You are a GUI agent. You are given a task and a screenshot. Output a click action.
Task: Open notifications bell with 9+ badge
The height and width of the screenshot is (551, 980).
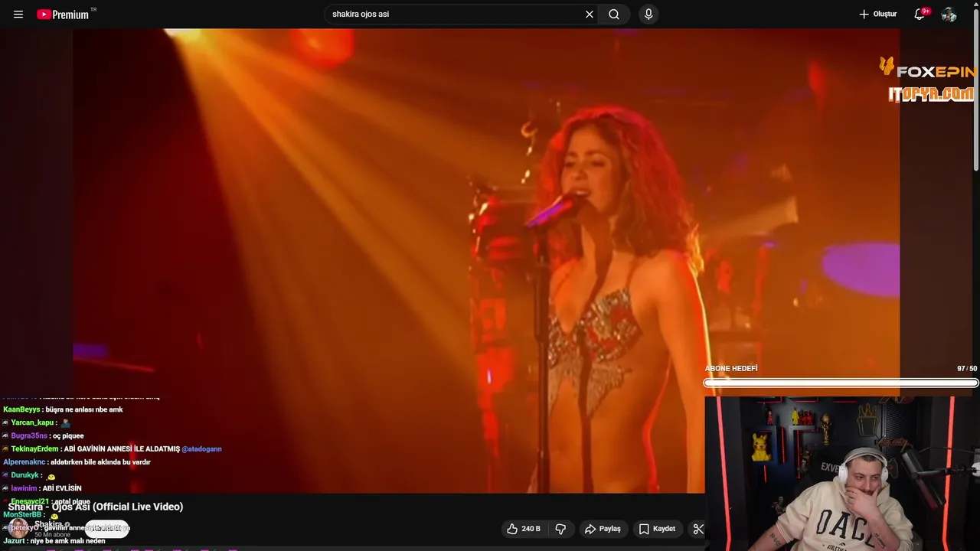point(920,14)
